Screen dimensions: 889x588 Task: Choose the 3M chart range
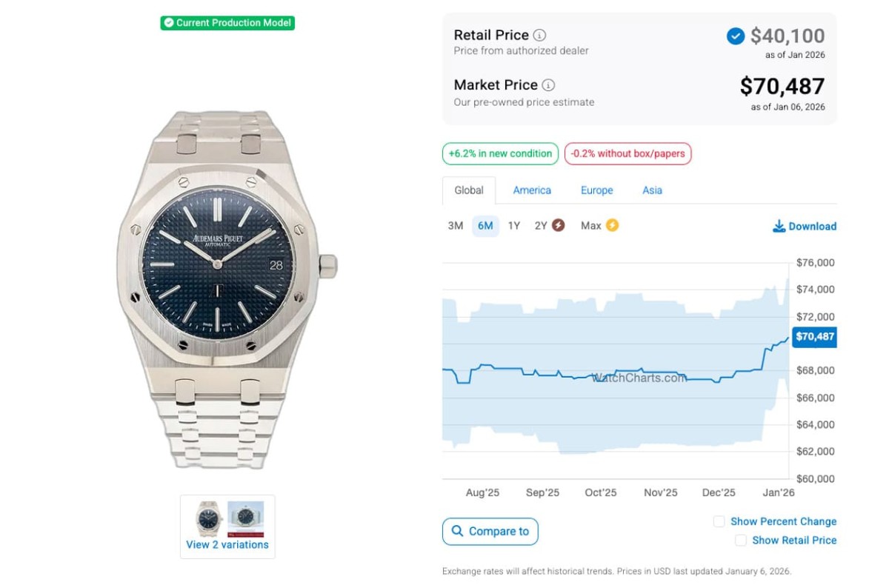point(456,226)
